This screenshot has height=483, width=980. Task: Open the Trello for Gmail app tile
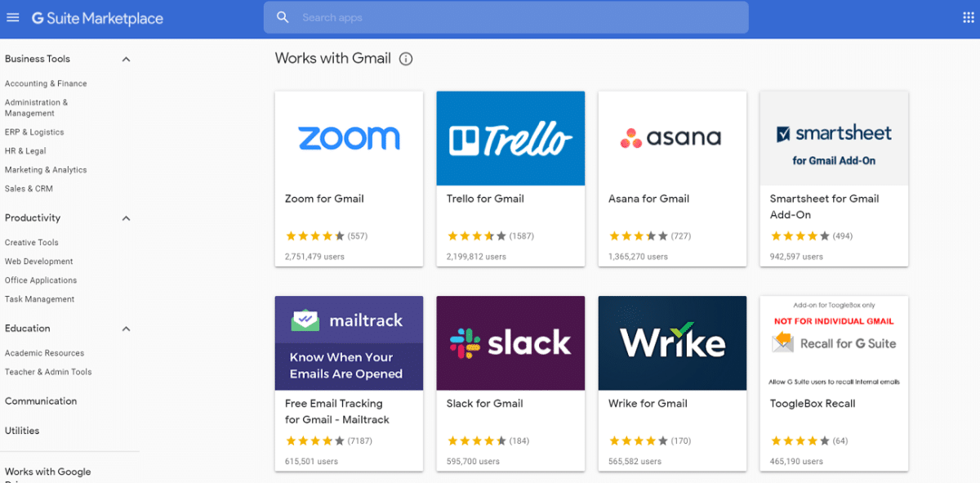tap(510, 178)
